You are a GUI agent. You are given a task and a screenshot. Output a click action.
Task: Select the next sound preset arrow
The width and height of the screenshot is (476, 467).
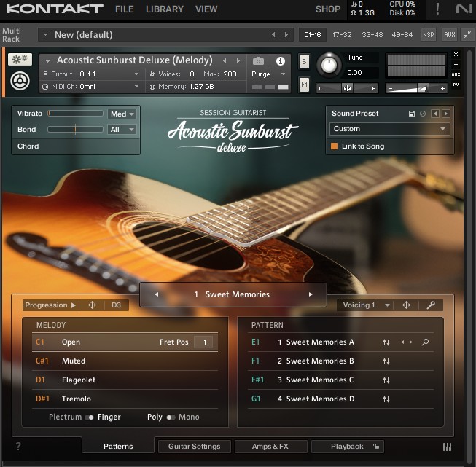[x=446, y=114]
